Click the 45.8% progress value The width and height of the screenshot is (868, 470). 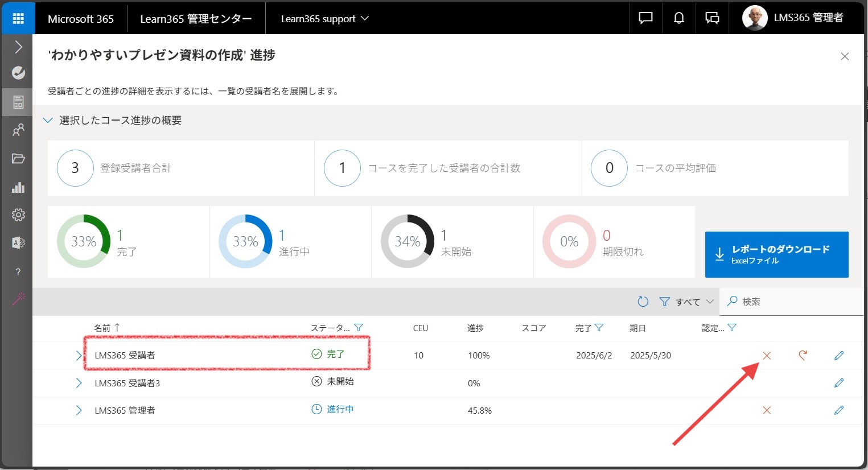[480, 410]
